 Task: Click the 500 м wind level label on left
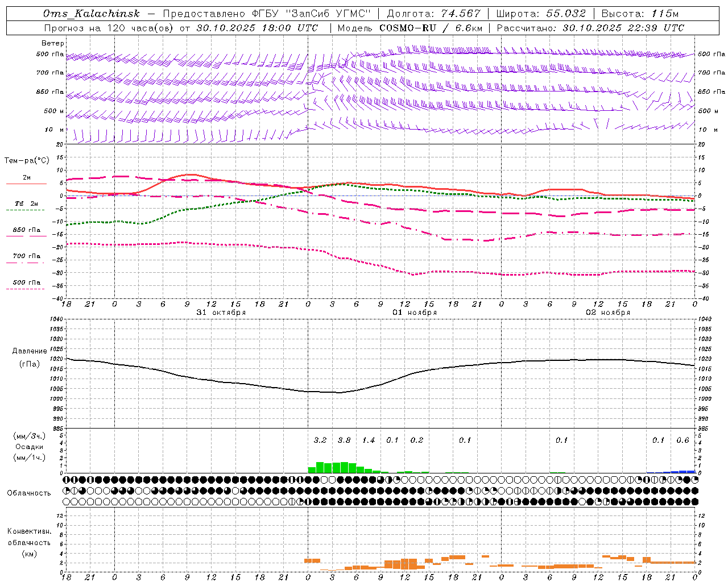[54, 111]
